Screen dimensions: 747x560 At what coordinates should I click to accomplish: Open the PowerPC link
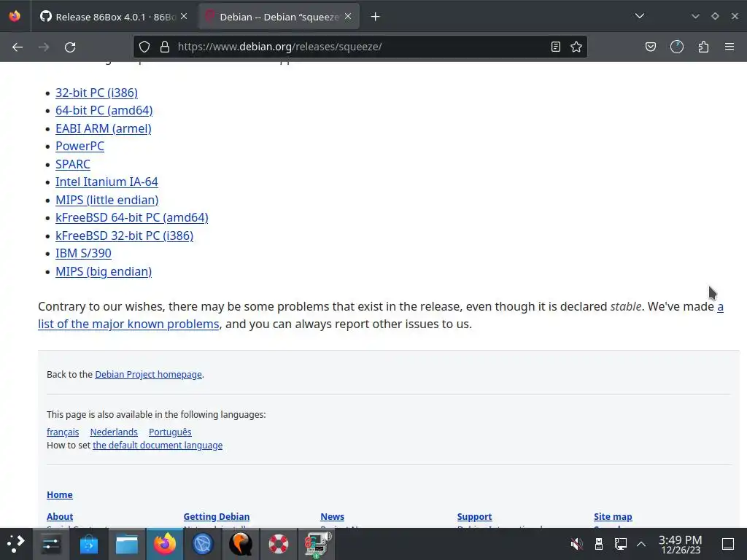[80, 146]
